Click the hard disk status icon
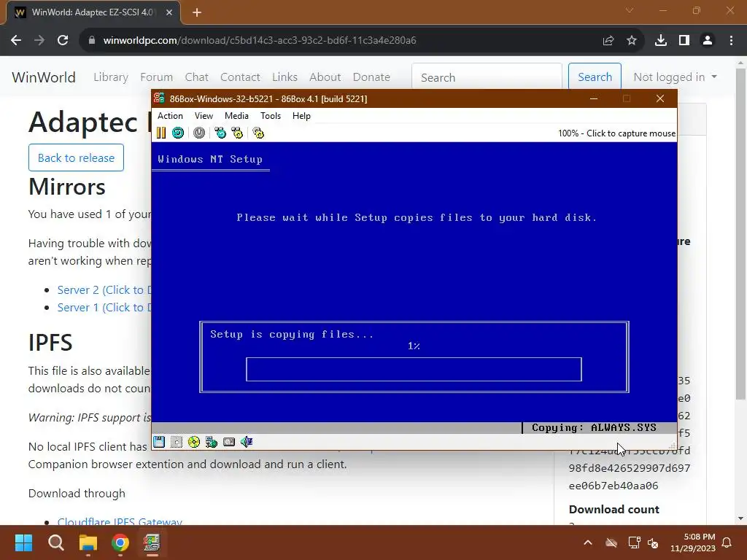The image size is (747, 560). tap(229, 442)
